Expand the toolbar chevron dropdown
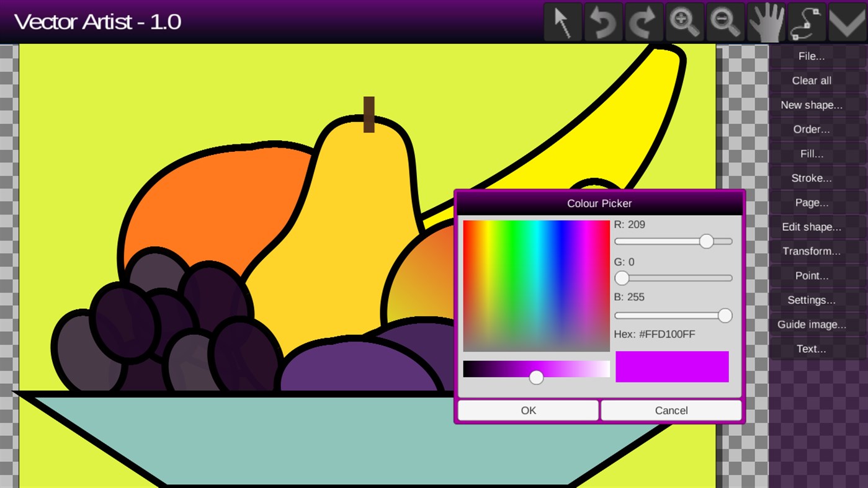This screenshot has height=488, width=868. coord(846,21)
